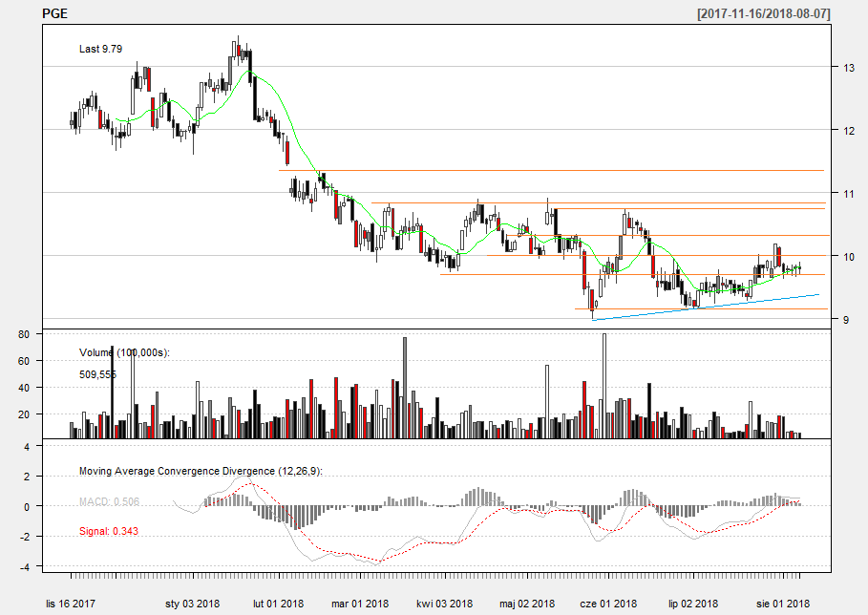Click the 'cze 01 2018' date label
The height and width of the screenshot is (615, 868).
[608, 604]
